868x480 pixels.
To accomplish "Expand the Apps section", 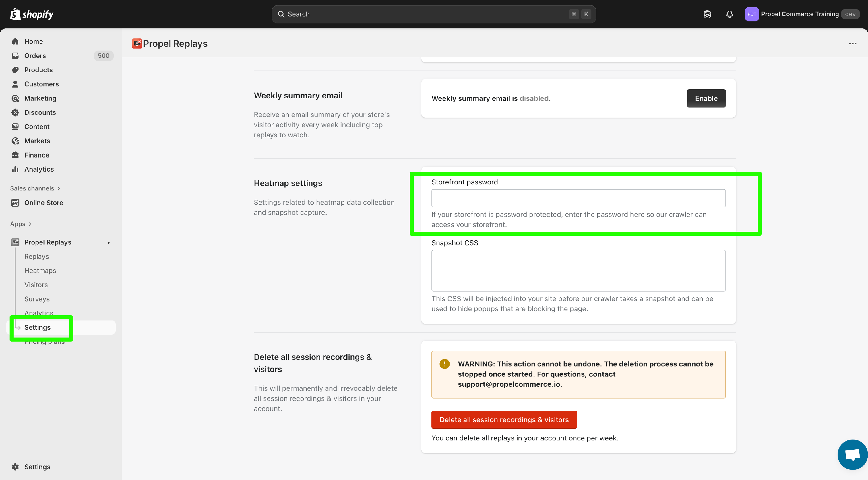I will (21, 224).
